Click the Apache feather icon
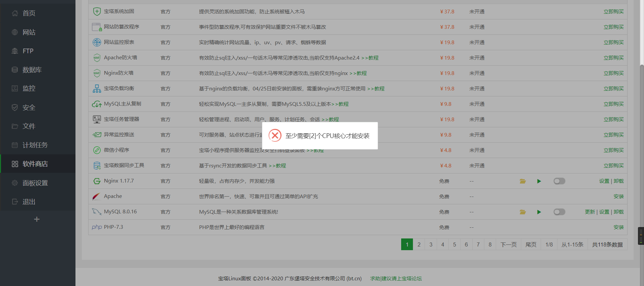The width and height of the screenshot is (644, 286). tap(96, 196)
